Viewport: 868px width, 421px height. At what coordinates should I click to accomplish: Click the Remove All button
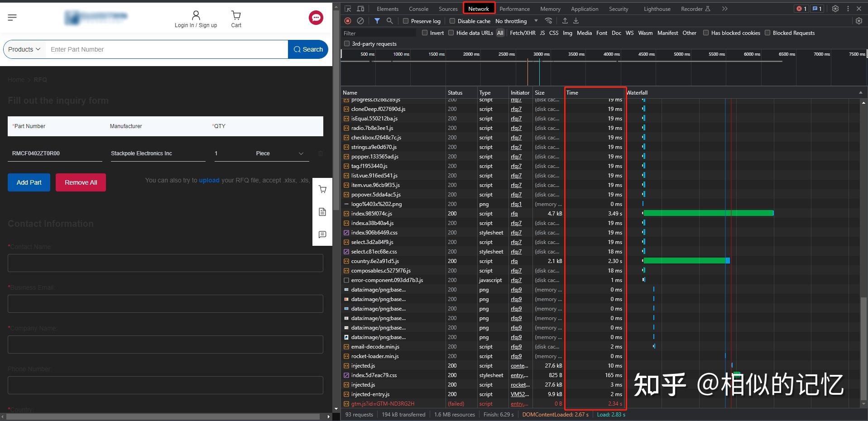tap(81, 182)
